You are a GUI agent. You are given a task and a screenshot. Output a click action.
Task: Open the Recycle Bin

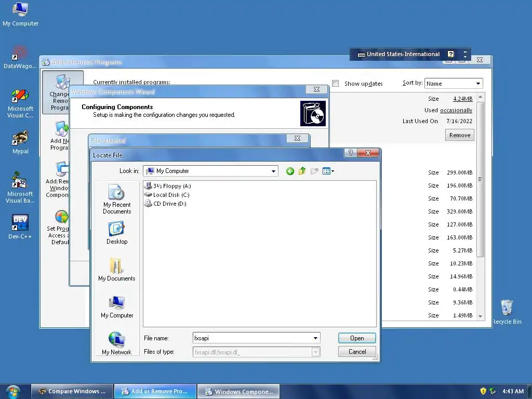coord(507,312)
